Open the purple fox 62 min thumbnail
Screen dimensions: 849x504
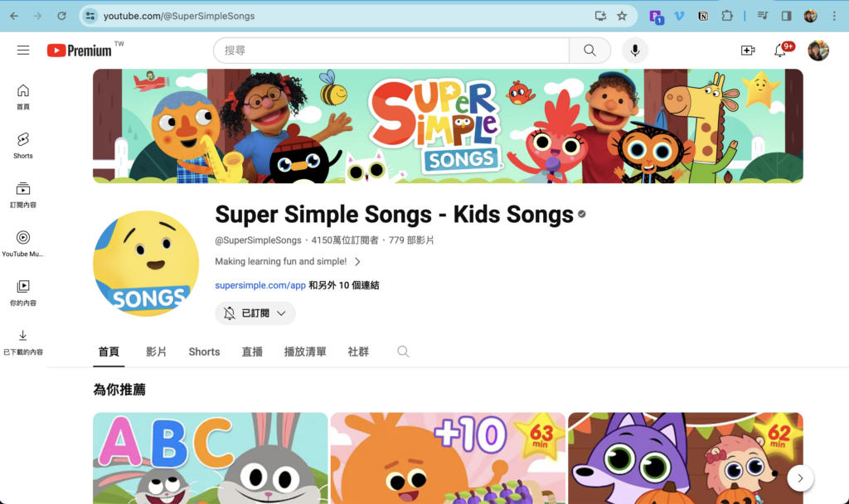[x=686, y=458]
